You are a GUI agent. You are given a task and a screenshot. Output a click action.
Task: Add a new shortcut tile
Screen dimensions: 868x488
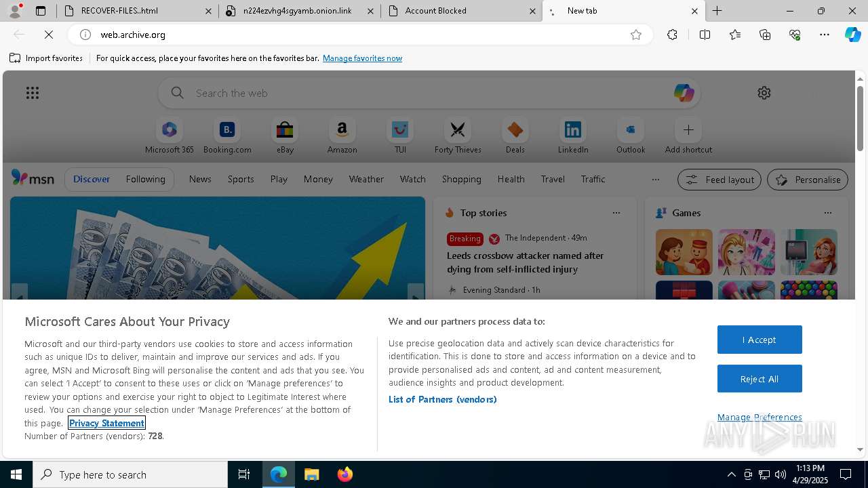pos(688,136)
